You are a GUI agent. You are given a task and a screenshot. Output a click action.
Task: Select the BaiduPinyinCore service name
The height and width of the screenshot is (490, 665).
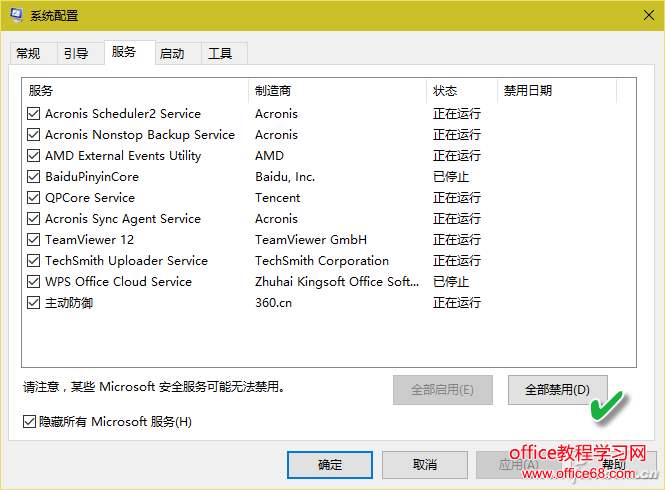(x=92, y=176)
